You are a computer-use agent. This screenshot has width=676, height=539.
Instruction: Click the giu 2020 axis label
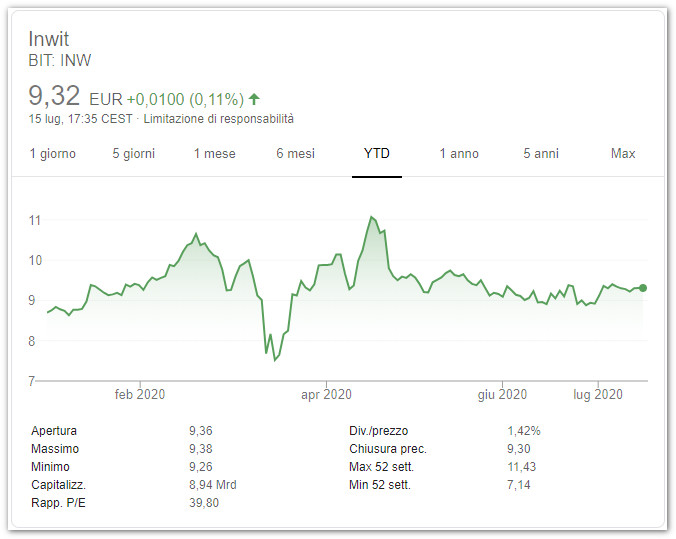coord(502,395)
